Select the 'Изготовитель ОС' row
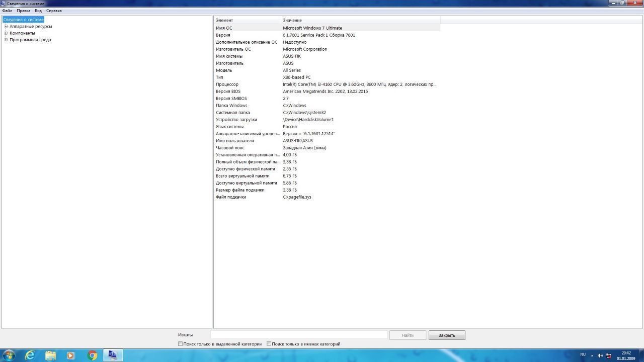Screen dimensions: 644x362 tap(327, 49)
